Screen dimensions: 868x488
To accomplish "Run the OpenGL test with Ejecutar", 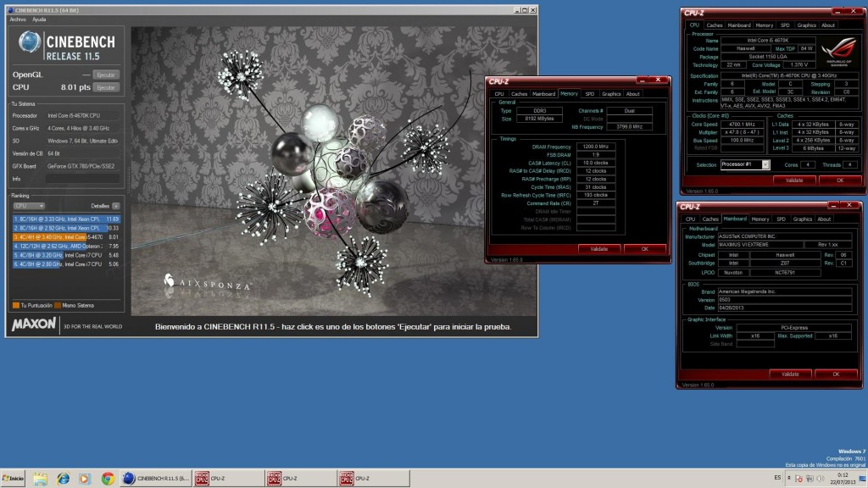I will coord(106,75).
